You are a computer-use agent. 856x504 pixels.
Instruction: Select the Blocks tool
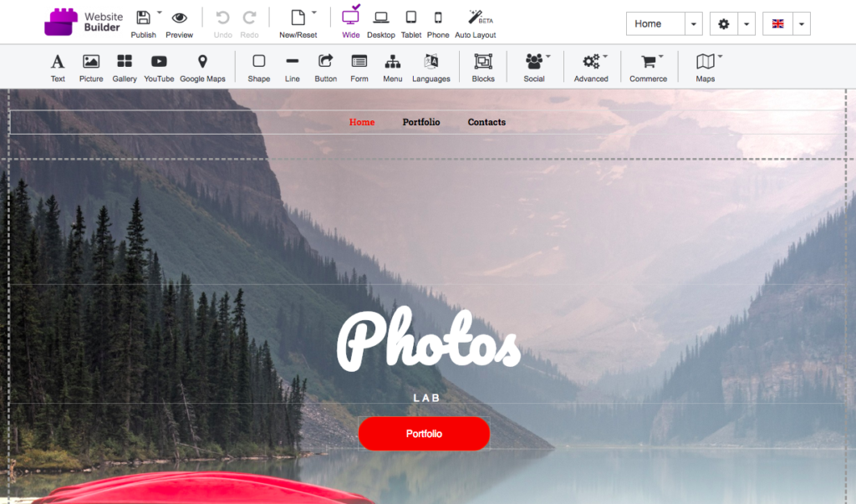point(483,68)
